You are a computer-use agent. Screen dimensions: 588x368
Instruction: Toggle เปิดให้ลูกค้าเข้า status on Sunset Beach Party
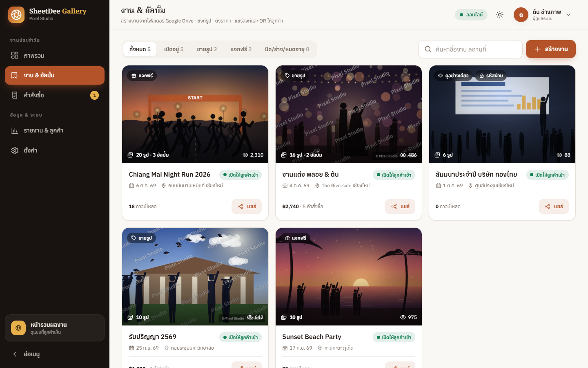pyautogui.click(x=394, y=337)
